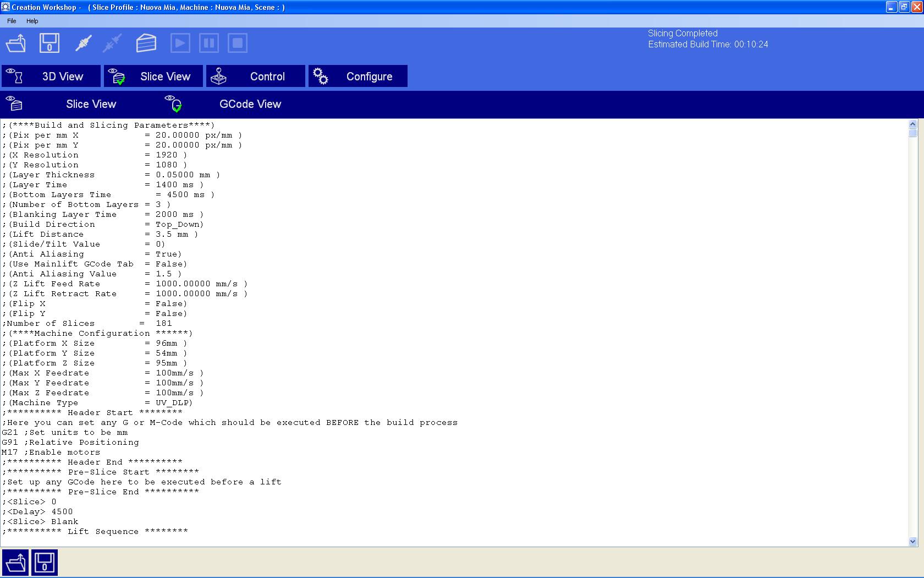
Task: Click inside the GCode text at Layer Thickness line
Action: click(x=110, y=175)
